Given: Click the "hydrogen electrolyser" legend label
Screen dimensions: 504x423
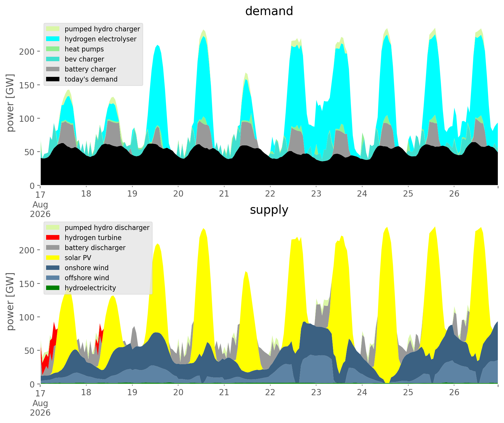Looking at the screenshot, I should [100, 39].
